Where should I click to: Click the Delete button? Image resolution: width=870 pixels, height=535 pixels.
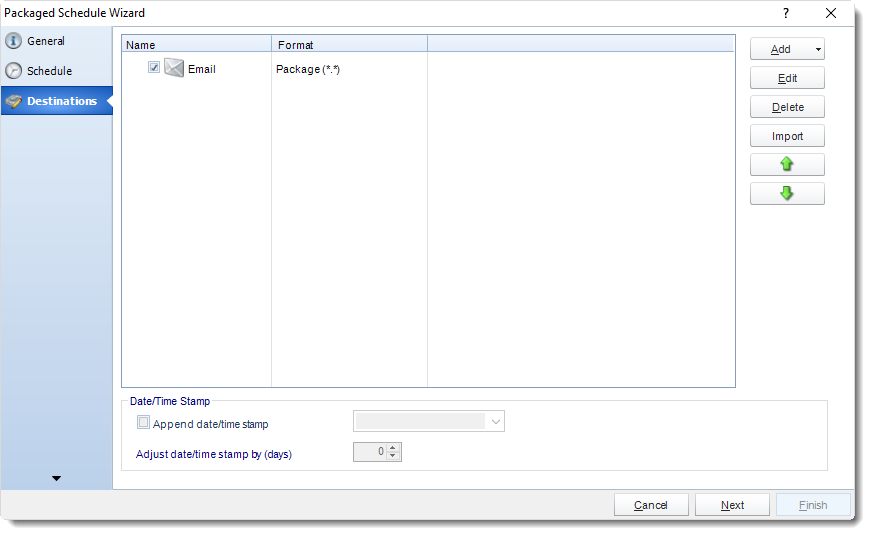tap(787, 107)
